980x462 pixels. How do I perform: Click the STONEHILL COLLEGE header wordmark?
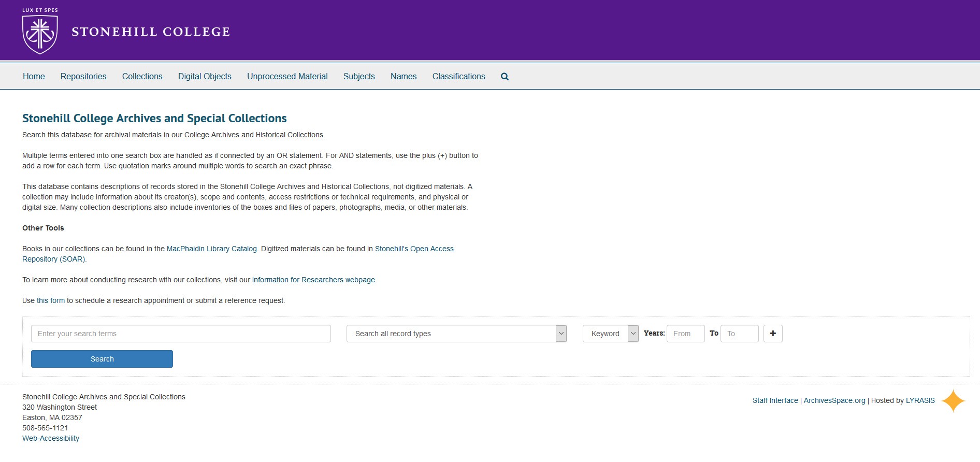[151, 32]
